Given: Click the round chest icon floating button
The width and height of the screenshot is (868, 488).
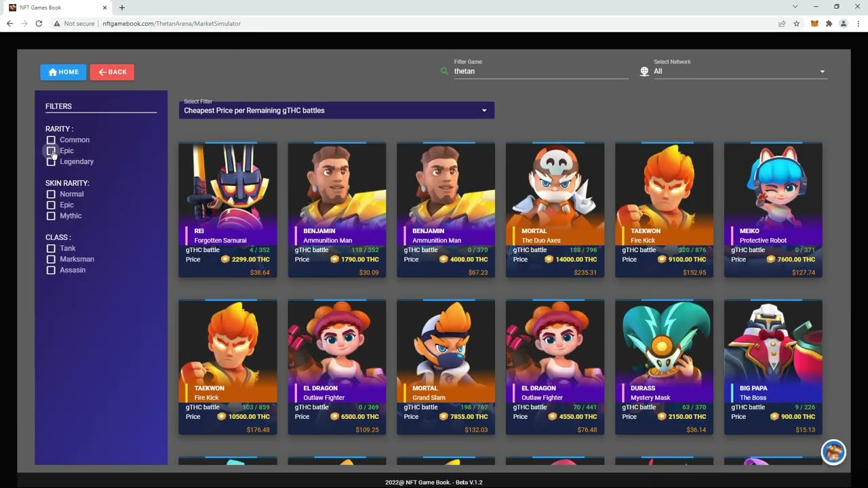Looking at the screenshot, I should pyautogui.click(x=833, y=453).
